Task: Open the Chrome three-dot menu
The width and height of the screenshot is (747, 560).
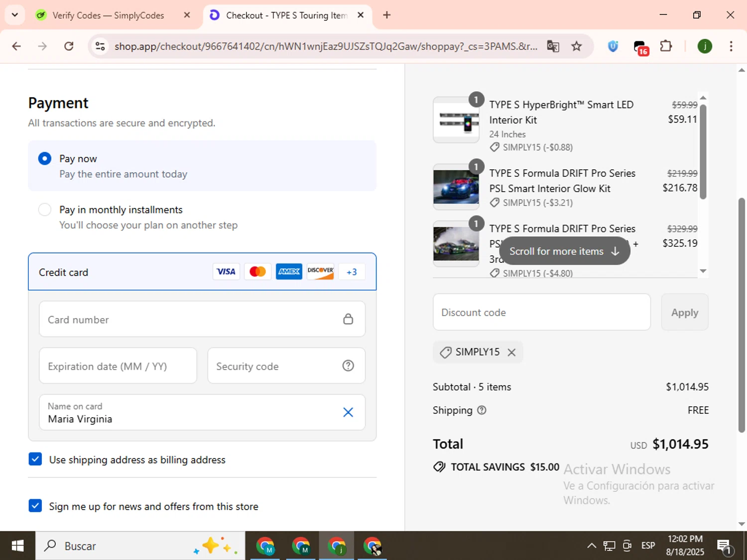Action: pos(731,46)
